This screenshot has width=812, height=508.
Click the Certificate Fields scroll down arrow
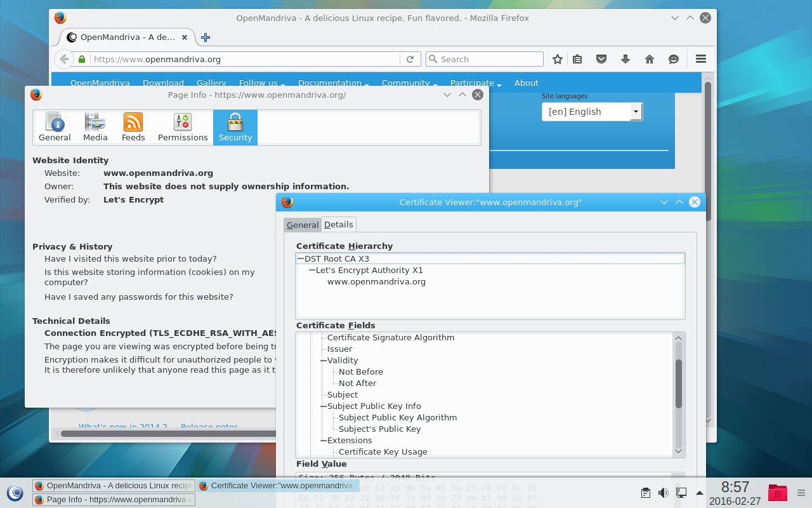click(x=679, y=451)
